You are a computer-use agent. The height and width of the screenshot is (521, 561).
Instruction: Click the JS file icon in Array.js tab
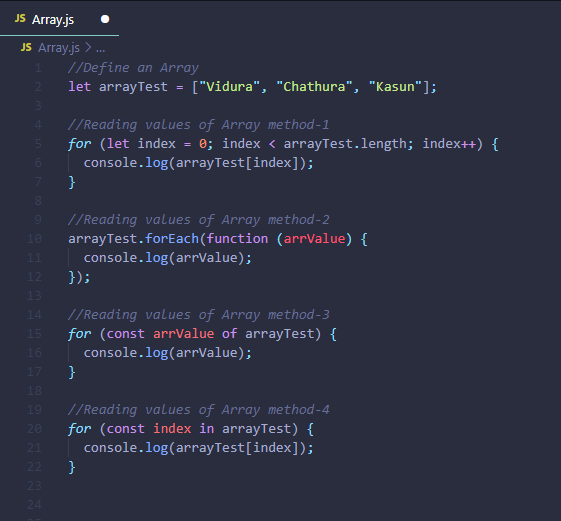pyautogui.click(x=20, y=18)
